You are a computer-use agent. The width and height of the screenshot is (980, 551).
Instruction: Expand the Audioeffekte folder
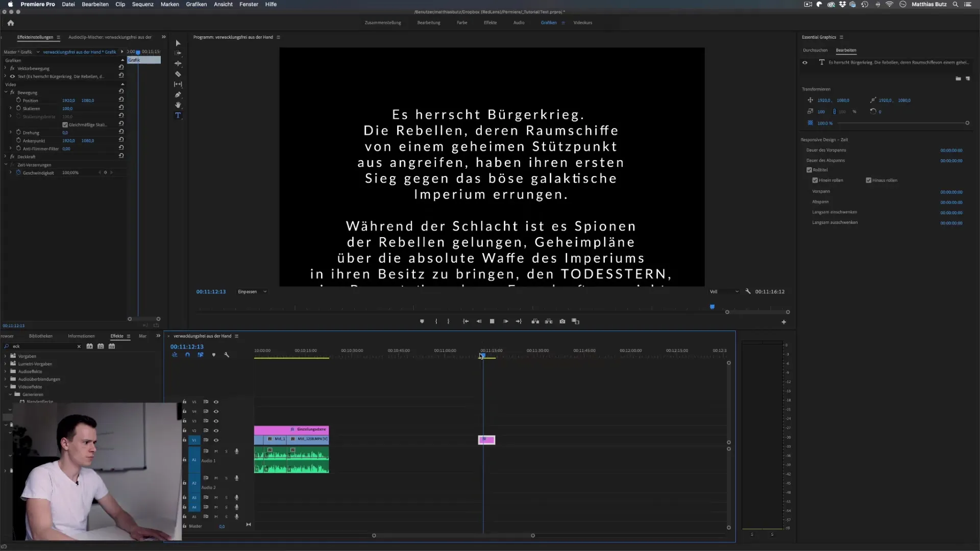point(6,371)
